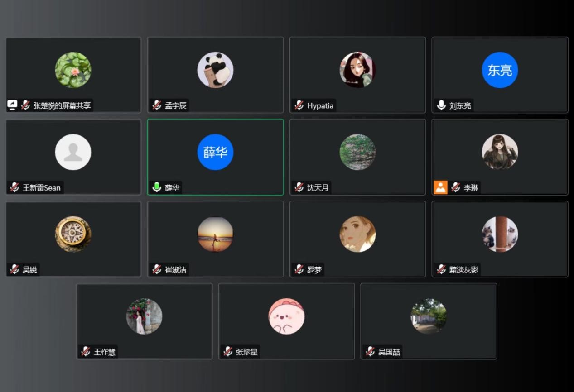The height and width of the screenshot is (392, 574).
Task: Click the 吴国喆 name label
Action: [389, 352]
